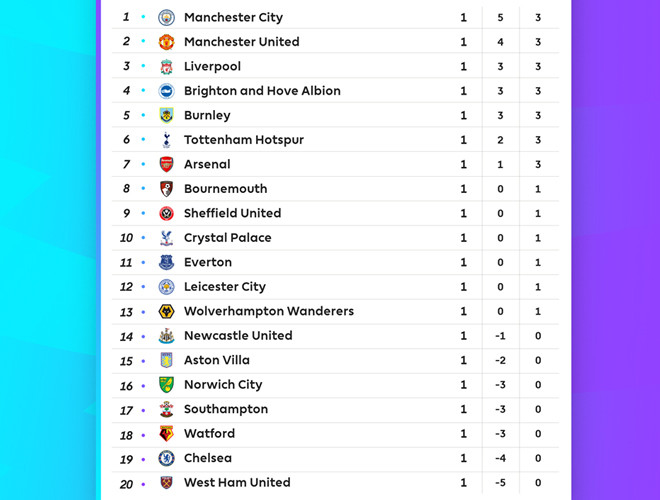Click the Tottenham Hotspur crest icon
Screen dimensions: 660x500
[x=166, y=140]
